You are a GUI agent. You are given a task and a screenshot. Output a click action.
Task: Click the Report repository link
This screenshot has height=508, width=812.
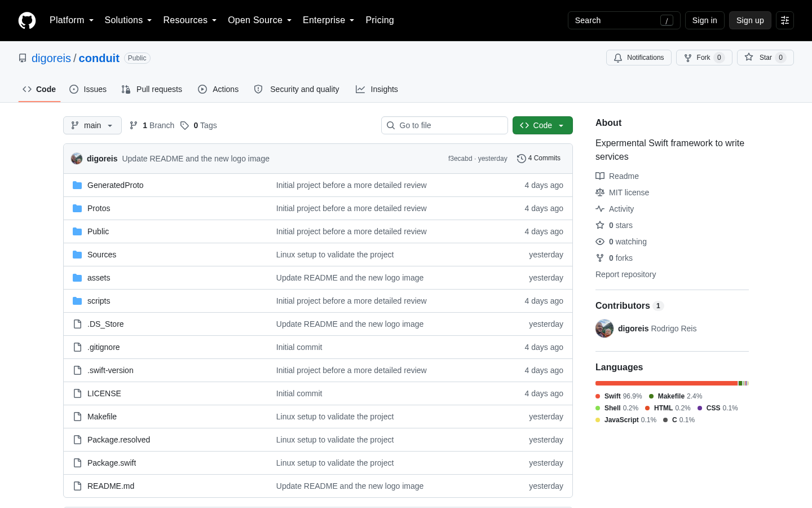click(x=625, y=274)
